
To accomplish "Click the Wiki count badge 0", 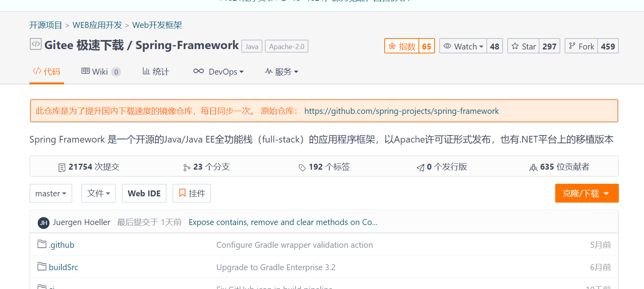I will [x=116, y=72].
